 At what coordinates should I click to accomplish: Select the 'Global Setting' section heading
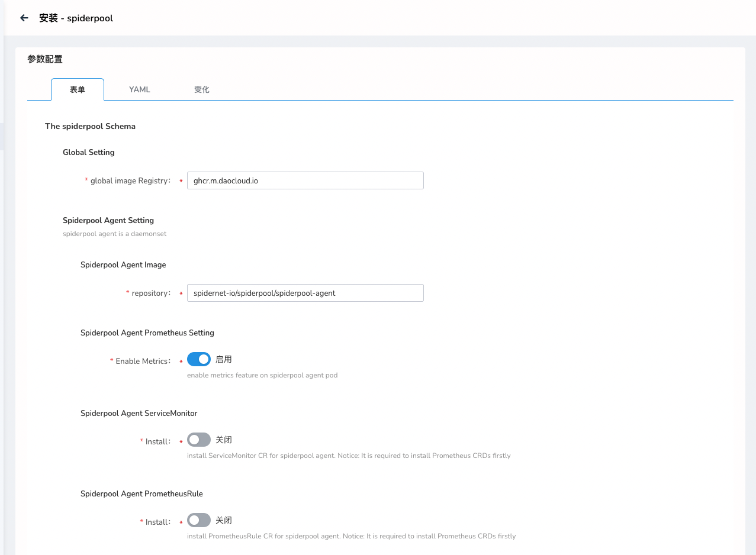(89, 152)
